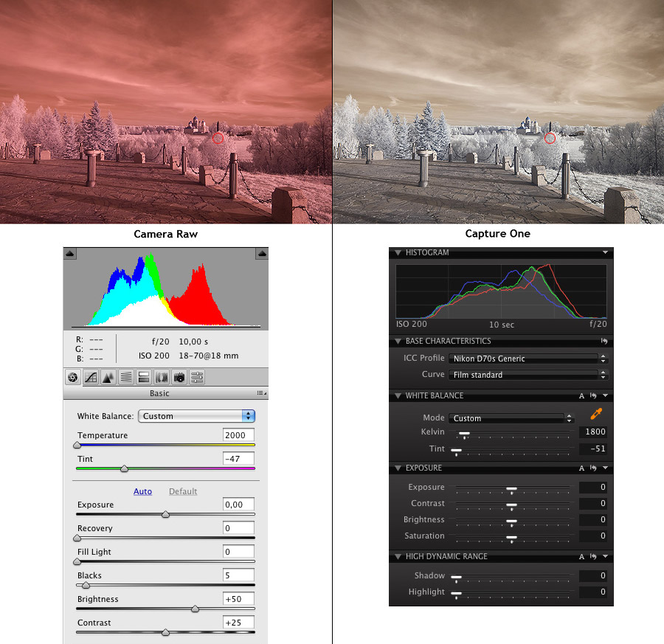Collapse the HISTOGRAM section triangle
664x644 pixels.
pos(398,253)
